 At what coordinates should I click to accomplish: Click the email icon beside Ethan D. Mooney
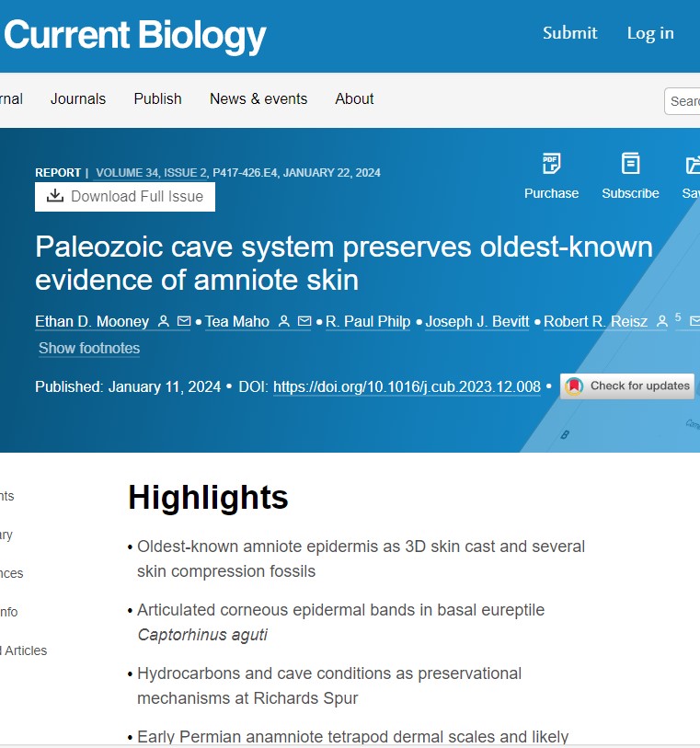click(184, 322)
